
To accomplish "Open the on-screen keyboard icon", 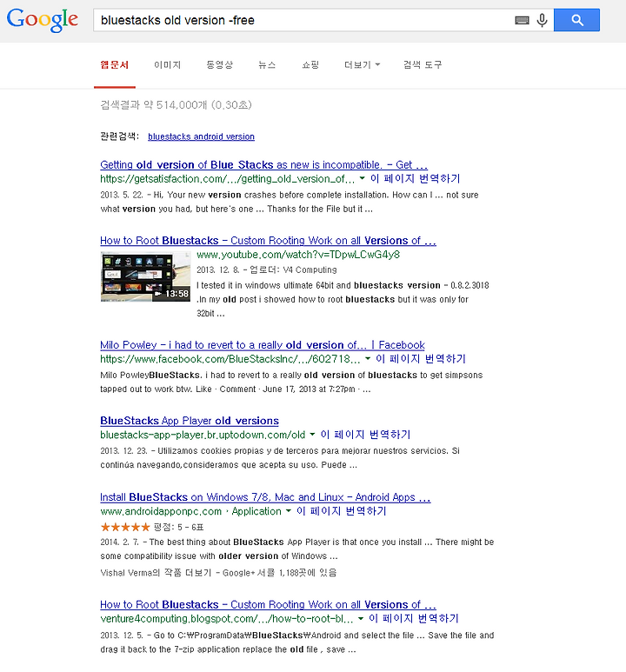I will click(522, 20).
